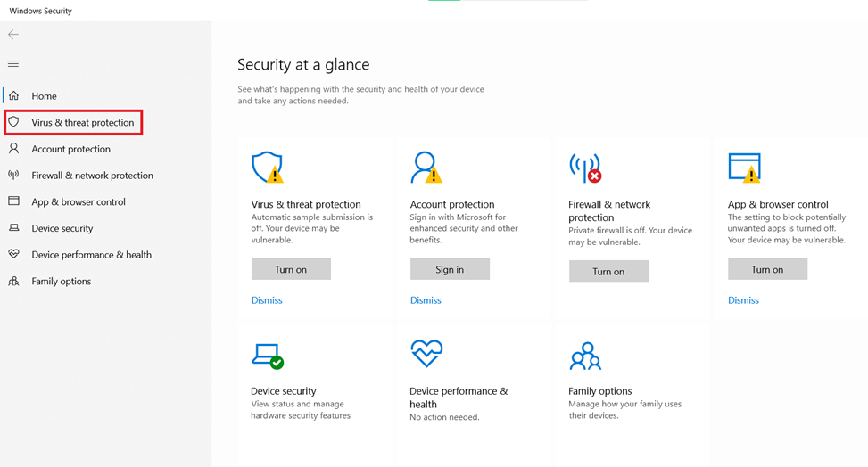868x467 pixels.
Task: Open Virus & threat protection sidebar item
Action: [x=82, y=122]
